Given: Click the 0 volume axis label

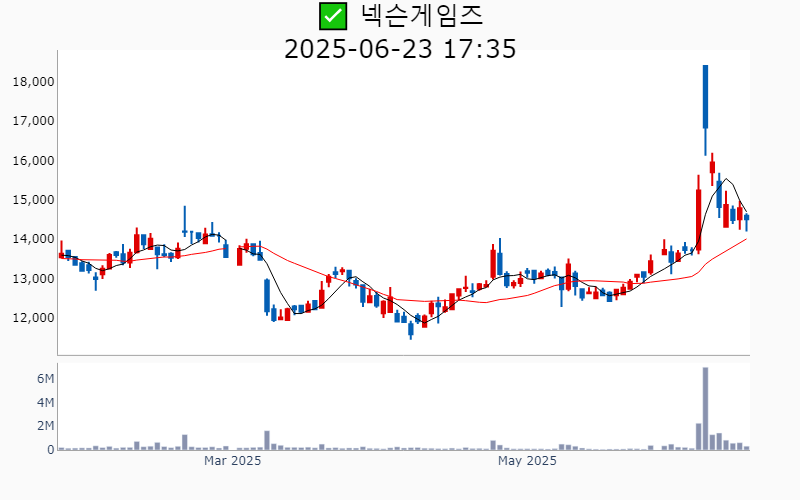Looking at the screenshot, I should click(x=51, y=450).
